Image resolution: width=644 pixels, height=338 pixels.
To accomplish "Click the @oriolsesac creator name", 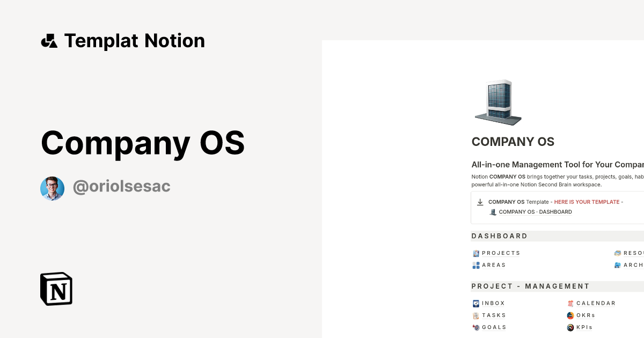I will [121, 186].
